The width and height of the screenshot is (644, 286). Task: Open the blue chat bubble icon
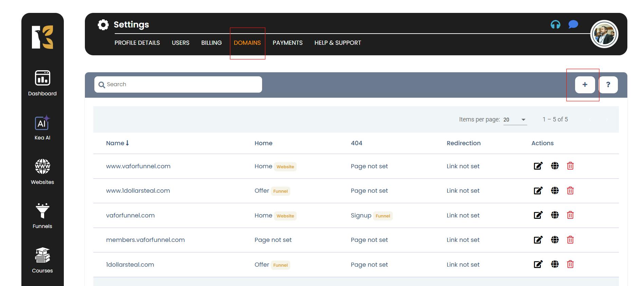(573, 24)
